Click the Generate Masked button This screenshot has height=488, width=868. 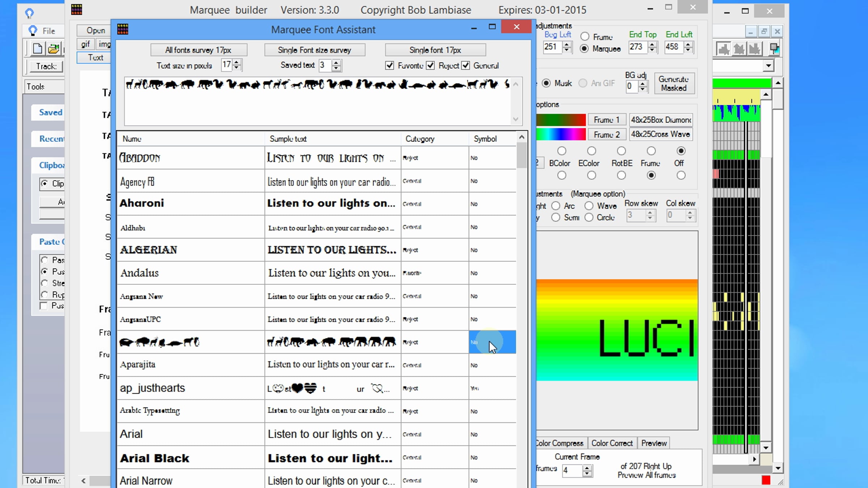coord(673,84)
